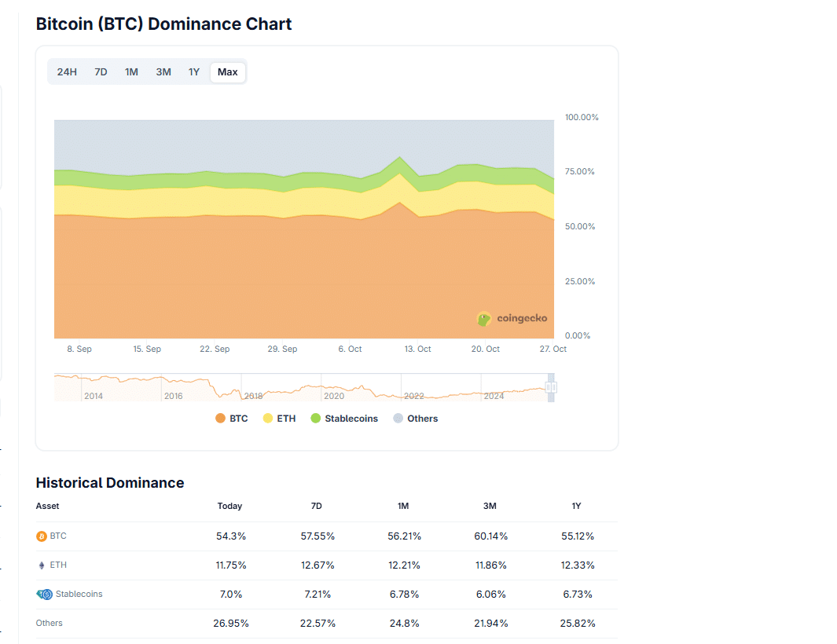Select the 1M chart range
The height and width of the screenshot is (644, 837).
[131, 72]
